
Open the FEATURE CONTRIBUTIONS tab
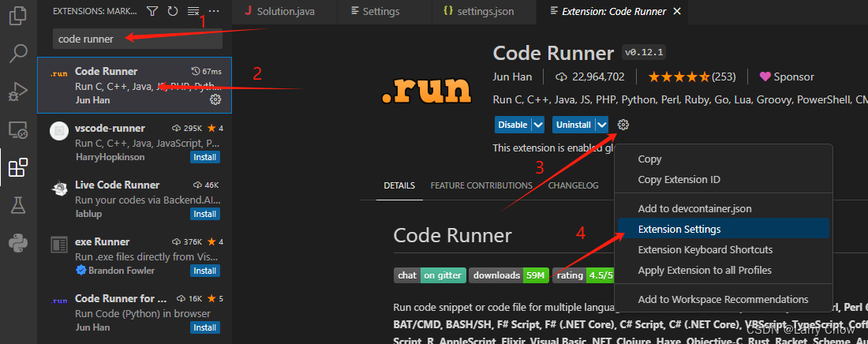pos(481,185)
